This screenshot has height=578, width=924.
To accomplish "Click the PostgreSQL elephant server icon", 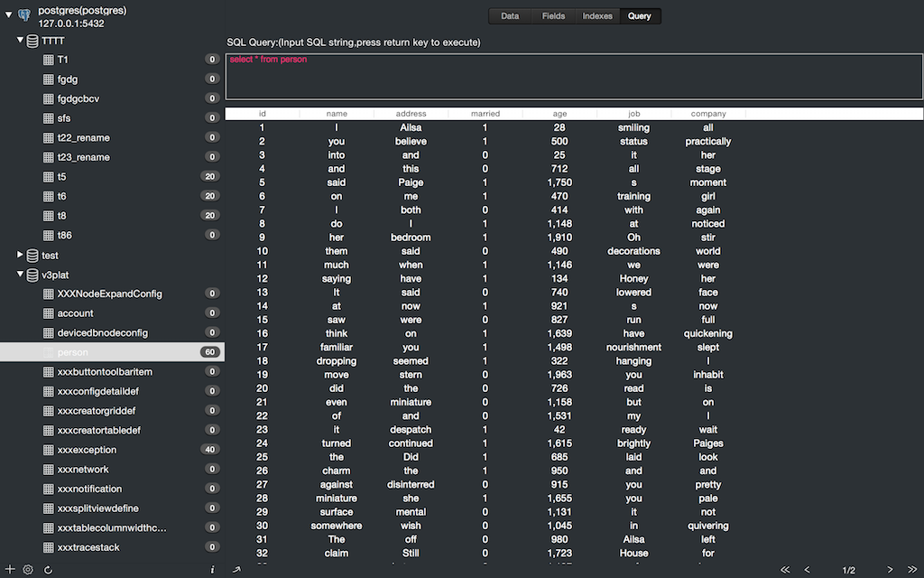I will pyautogui.click(x=24, y=16).
